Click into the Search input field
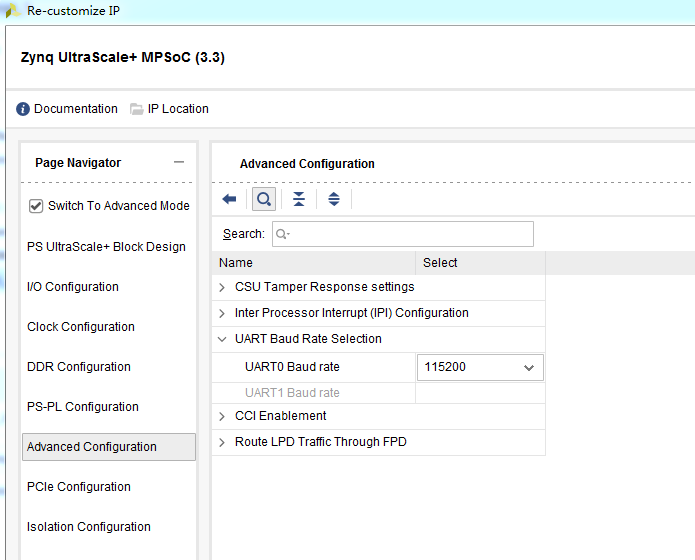695x560 pixels. tap(402, 234)
